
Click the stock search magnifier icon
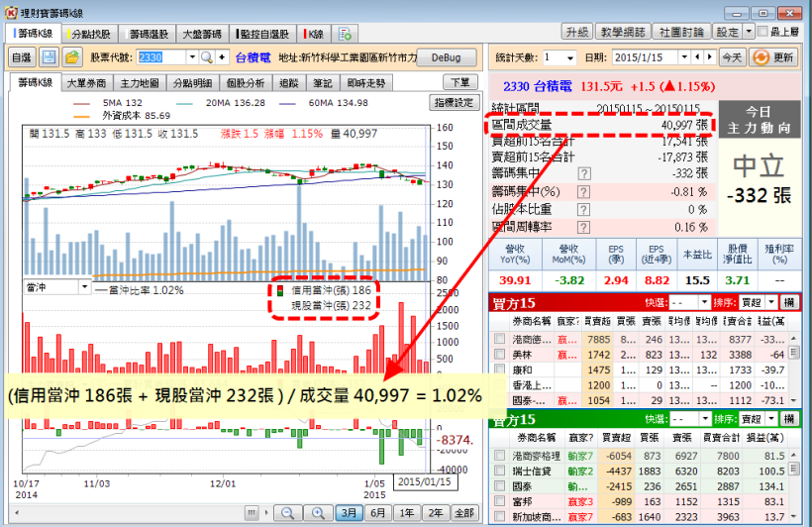coord(206,57)
